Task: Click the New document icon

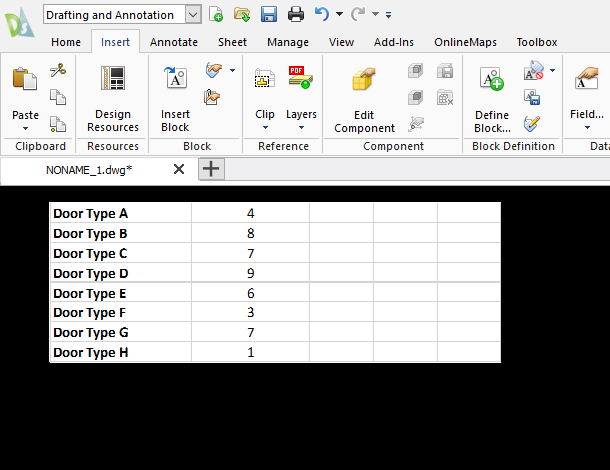Action: coord(216,14)
